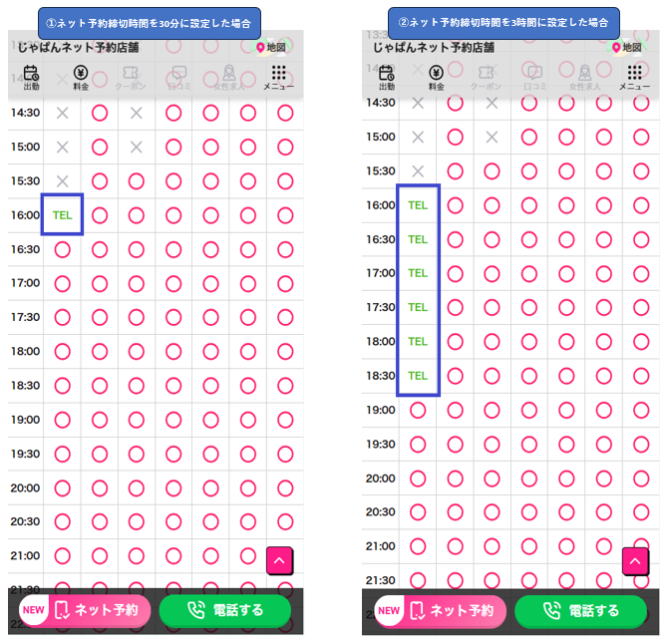This screenshot has width=669, height=644.
Task: Open 出勤 schedule icon in right screen
Action: tap(387, 77)
